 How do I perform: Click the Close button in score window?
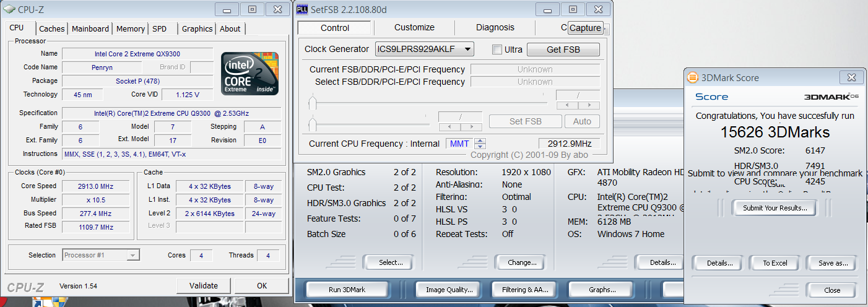[832, 290]
